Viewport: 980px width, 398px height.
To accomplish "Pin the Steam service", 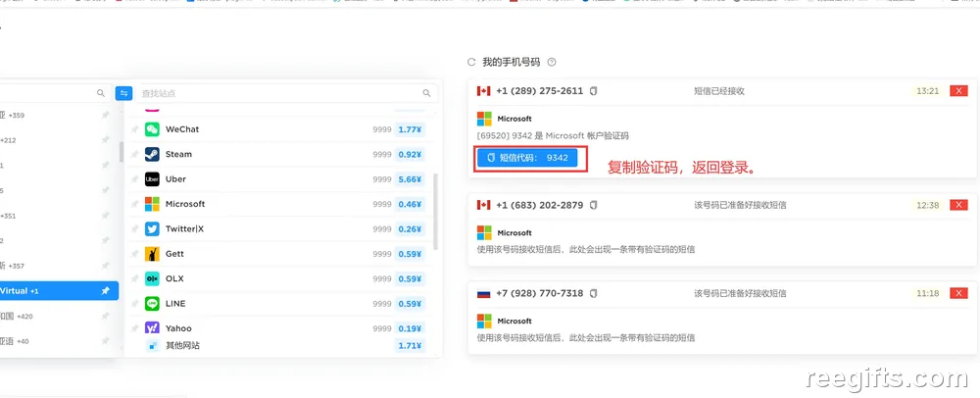I will click(134, 154).
